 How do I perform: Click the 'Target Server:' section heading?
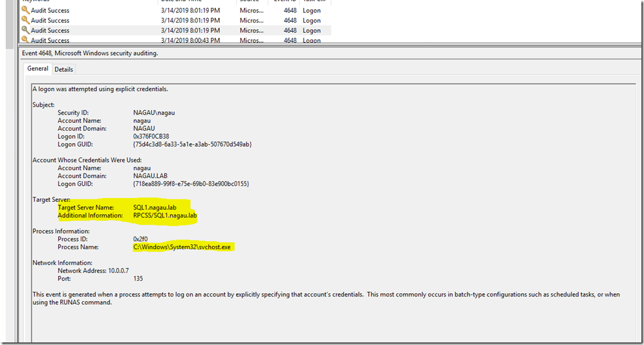tap(51, 199)
